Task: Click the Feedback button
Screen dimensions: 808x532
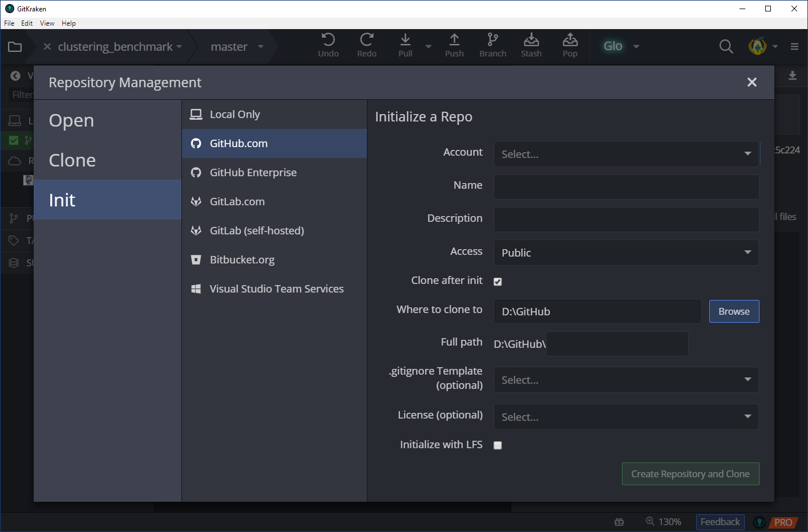Action: click(x=720, y=522)
